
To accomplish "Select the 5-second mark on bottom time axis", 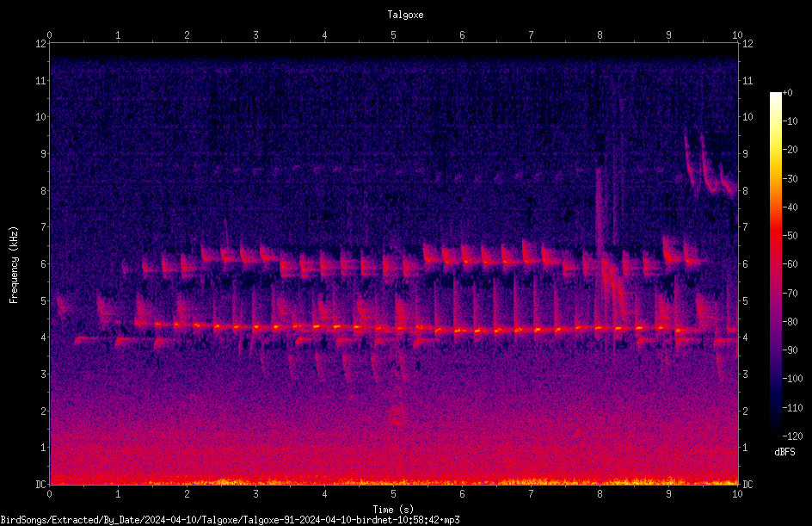I will (394, 494).
